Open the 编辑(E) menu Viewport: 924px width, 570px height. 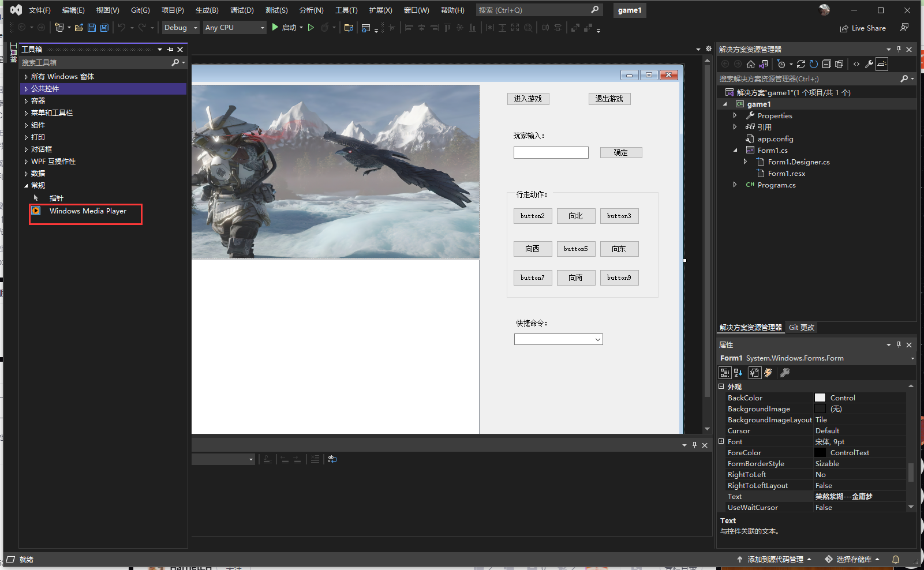click(x=73, y=10)
